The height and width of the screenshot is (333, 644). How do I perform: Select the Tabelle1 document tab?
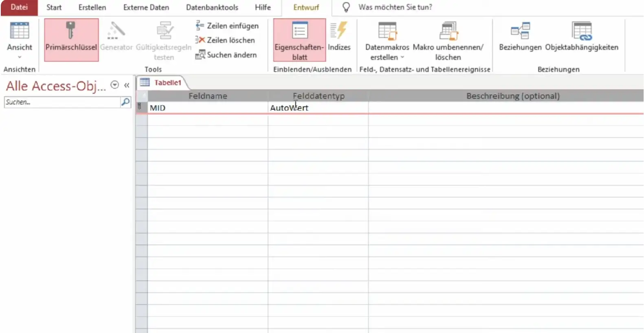tap(167, 83)
